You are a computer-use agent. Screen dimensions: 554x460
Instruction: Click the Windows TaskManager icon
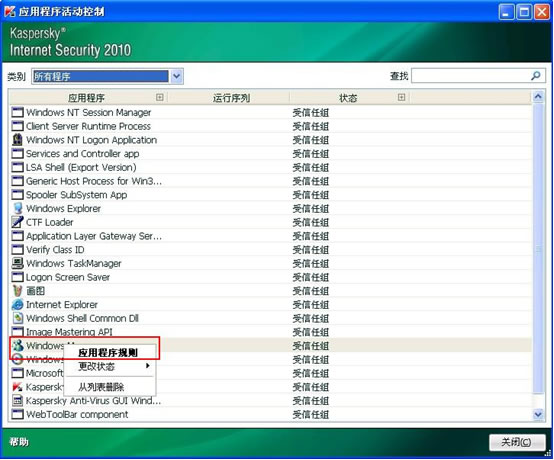17,263
